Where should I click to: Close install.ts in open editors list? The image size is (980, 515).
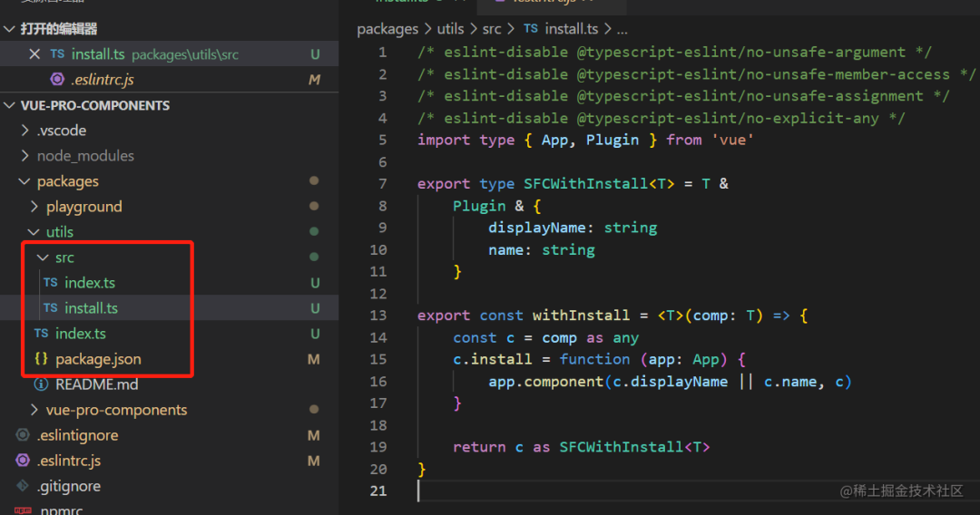34,54
